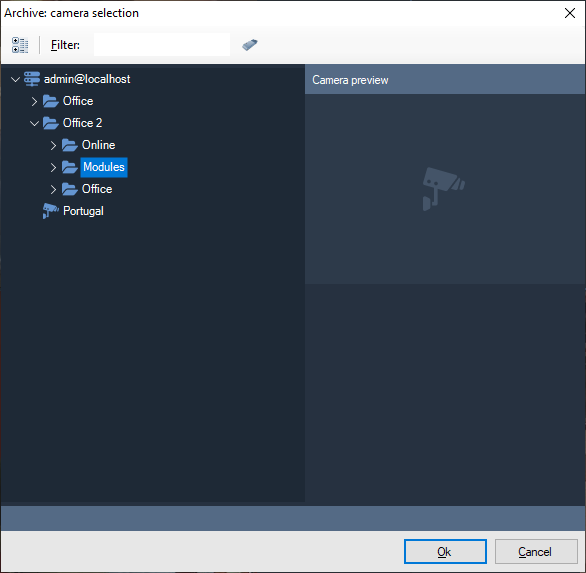Expand the Online subfolder
This screenshot has height=573, width=586.
click(x=53, y=145)
